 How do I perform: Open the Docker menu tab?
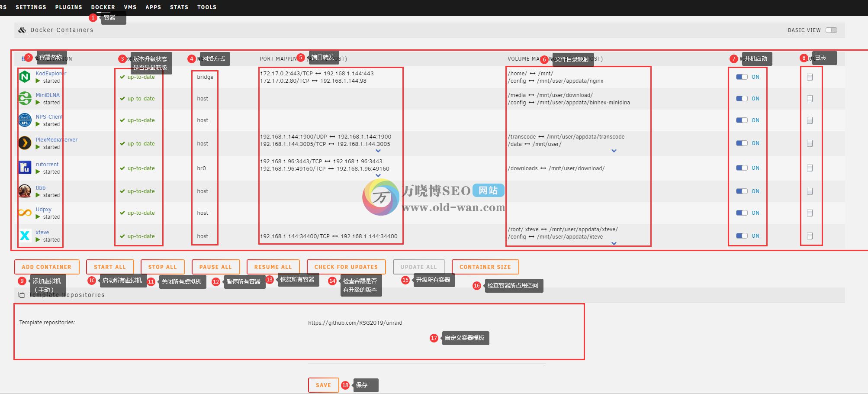tap(103, 7)
